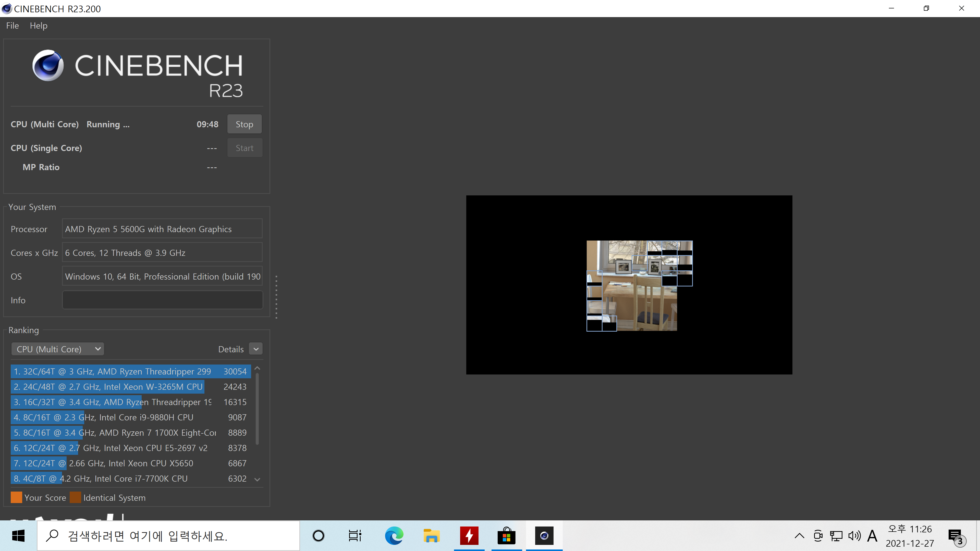Expand the Details dropdown arrow
The image size is (980, 551).
(x=256, y=349)
